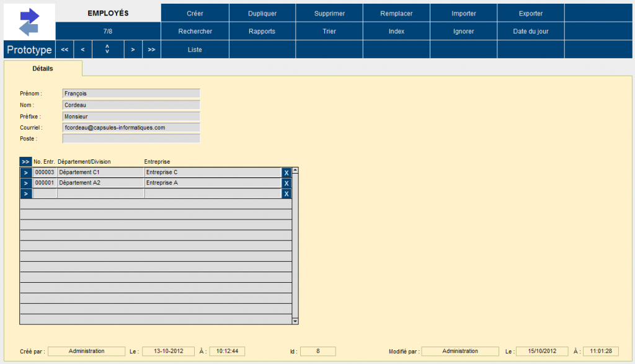Screen dimensions: 635x364
Task: Jump to last record with >> button
Action: point(151,50)
